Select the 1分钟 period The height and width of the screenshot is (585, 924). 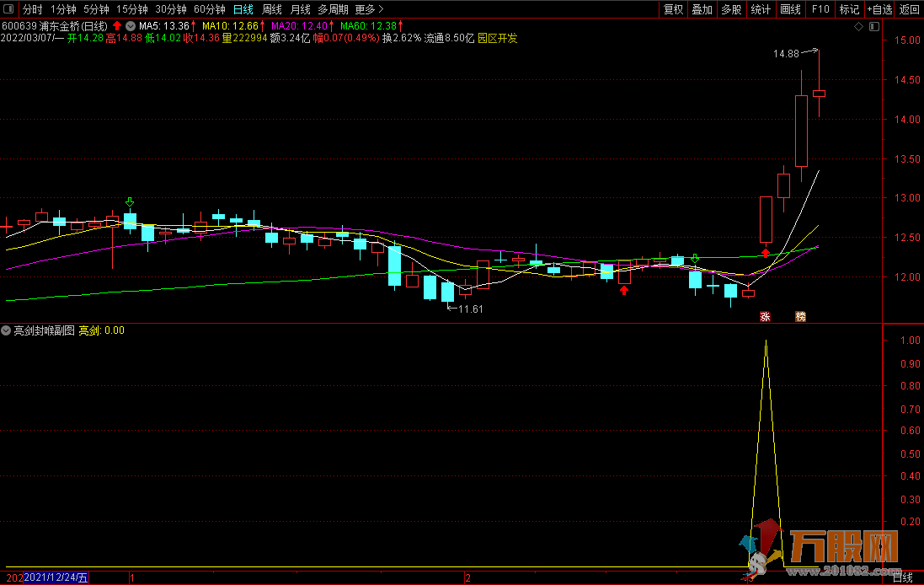[x=63, y=9]
